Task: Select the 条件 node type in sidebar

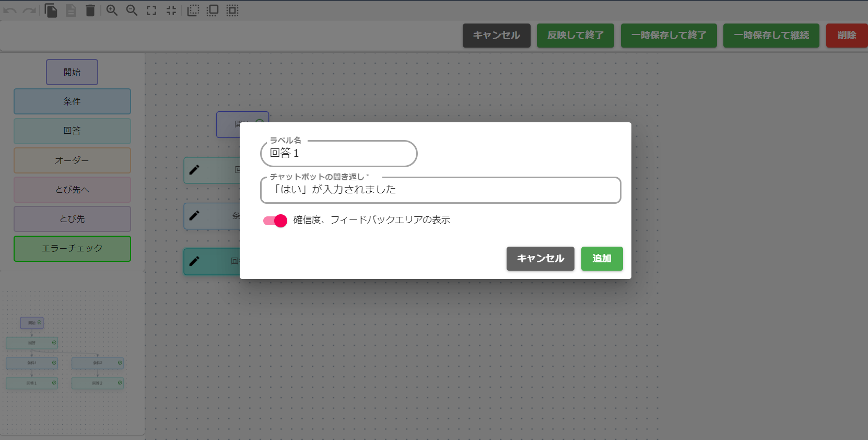Action: pos(72,101)
